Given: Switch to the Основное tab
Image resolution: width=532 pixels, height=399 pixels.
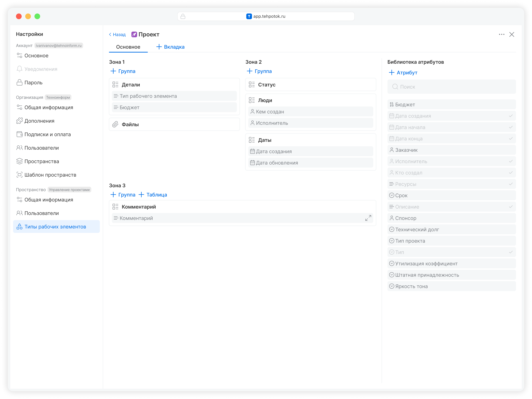Looking at the screenshot, I should pyautogui.click(x=128, y=47).
